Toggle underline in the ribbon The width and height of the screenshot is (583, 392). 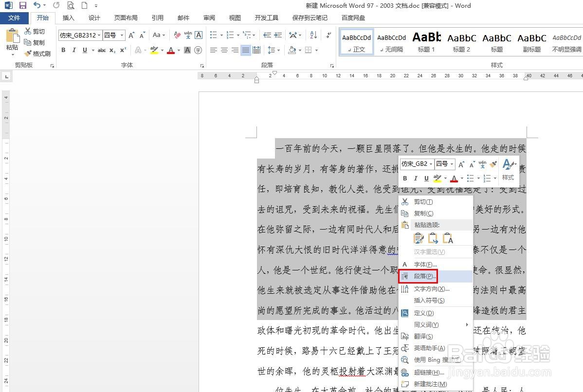(85, 50)
